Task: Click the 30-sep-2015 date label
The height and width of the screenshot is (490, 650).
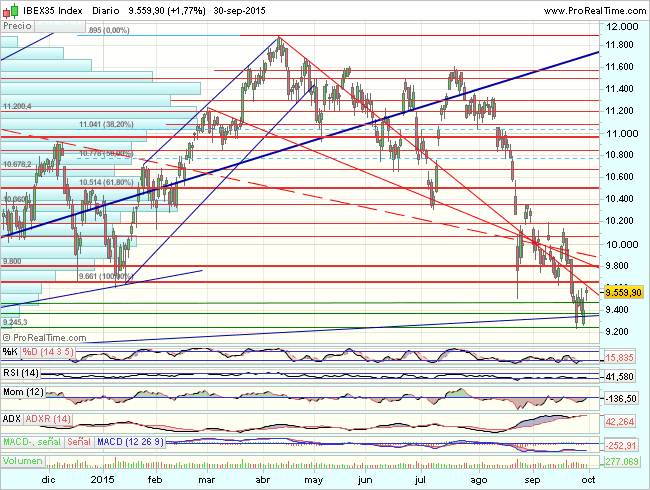Action: [239, 11]
